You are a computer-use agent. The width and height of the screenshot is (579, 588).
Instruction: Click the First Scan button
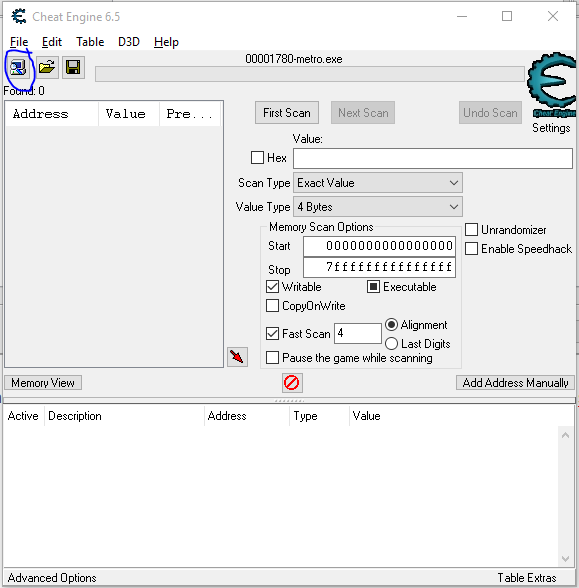(x=287, y=112)
